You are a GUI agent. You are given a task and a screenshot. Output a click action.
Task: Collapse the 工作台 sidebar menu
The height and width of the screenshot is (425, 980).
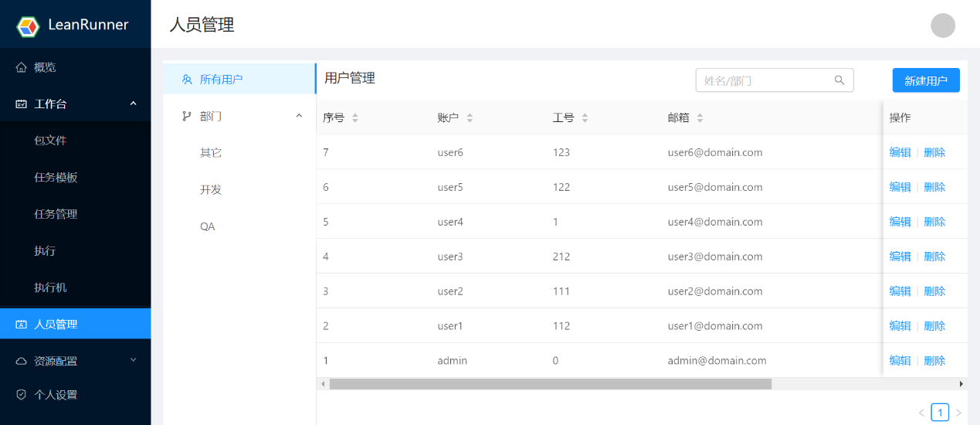click(x=133, y=104)
